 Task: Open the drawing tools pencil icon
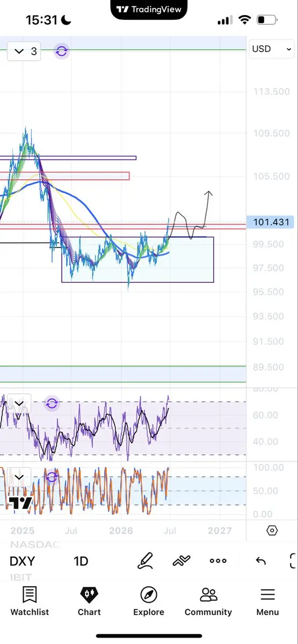[145, 561]
